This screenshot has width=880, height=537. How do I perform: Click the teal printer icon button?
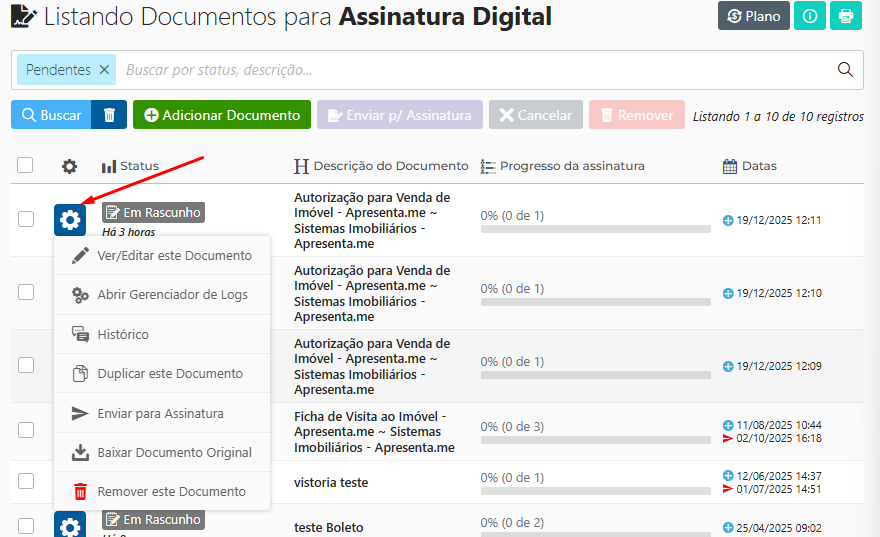coord(846,16)
